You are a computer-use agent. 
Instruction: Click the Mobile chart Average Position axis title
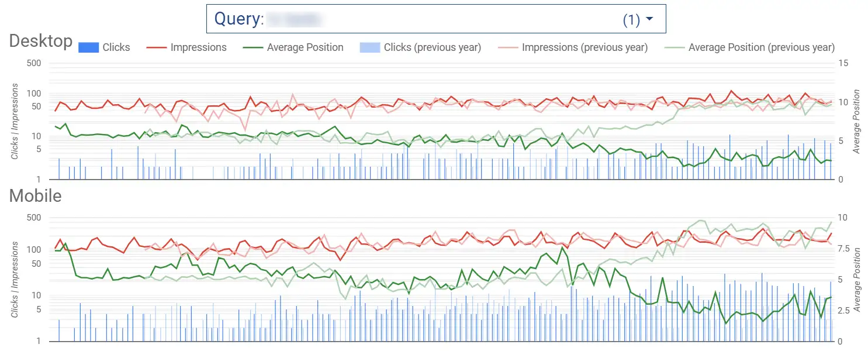point(856,280)
